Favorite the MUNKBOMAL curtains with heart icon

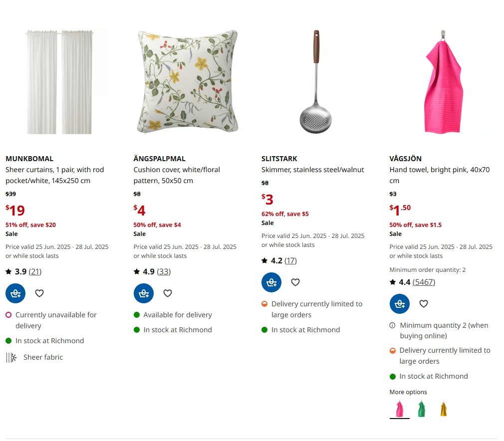39,293
